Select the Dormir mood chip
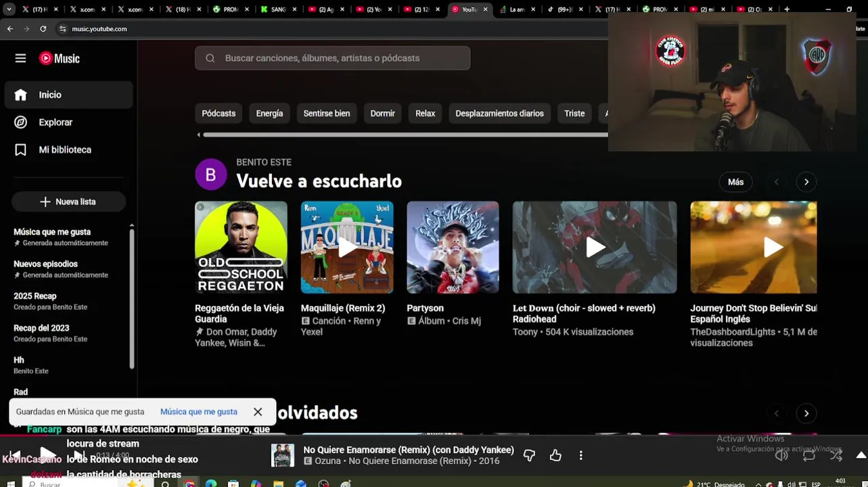This screenshot has width=868, height=487. coord(382,114)
